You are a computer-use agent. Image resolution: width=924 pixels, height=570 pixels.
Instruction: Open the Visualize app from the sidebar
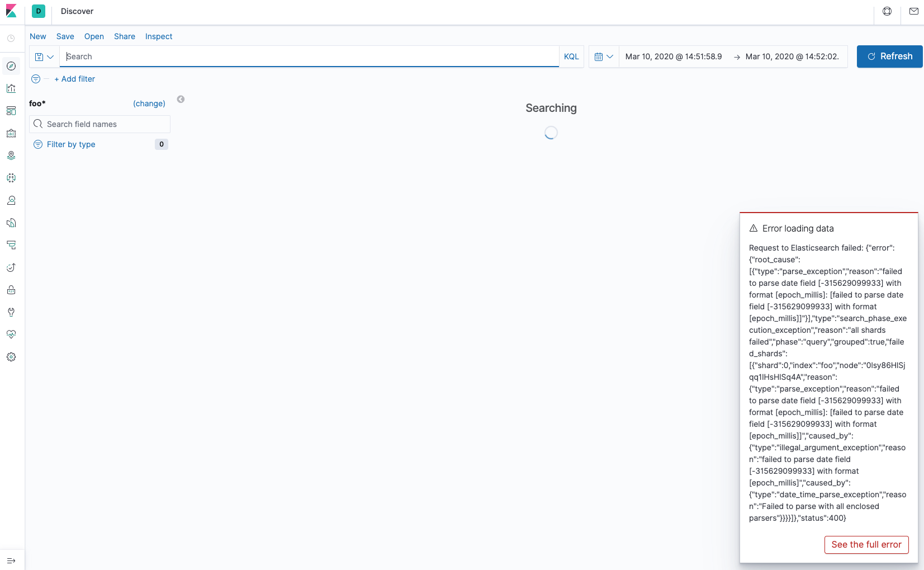(x=11, y=88)
